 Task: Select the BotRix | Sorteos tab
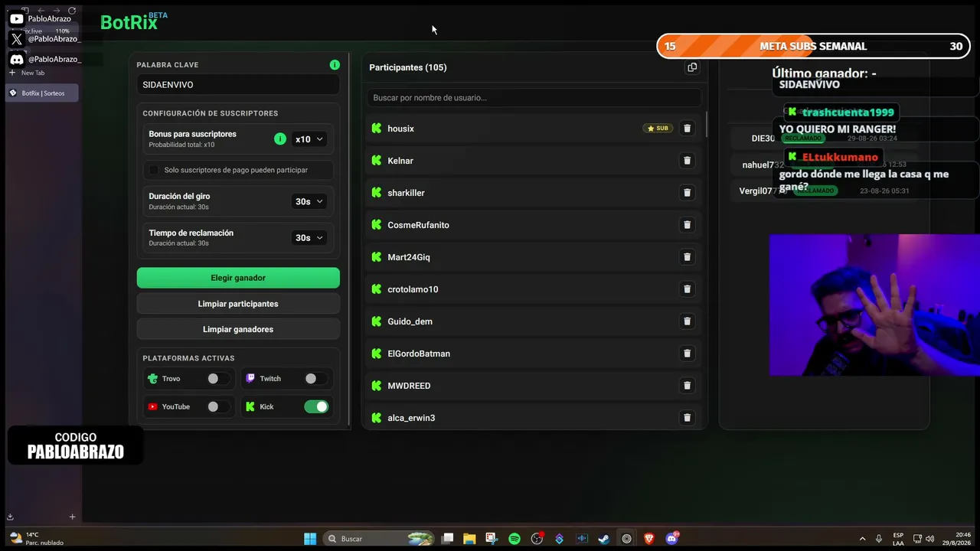(42, 93)
